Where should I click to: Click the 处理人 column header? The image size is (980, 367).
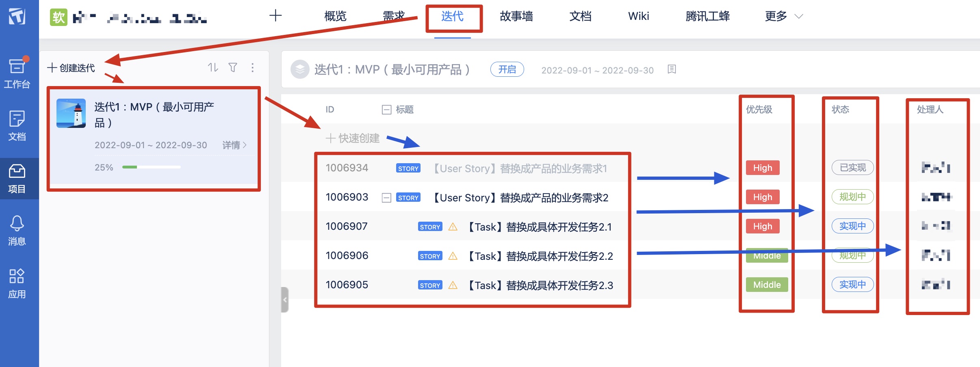(930, 110)
